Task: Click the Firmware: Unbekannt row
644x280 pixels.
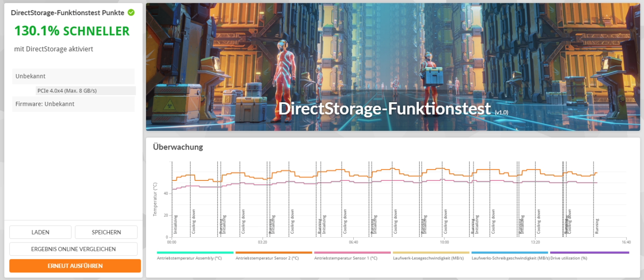Action: pyautogui.click(x=73, y=104)
